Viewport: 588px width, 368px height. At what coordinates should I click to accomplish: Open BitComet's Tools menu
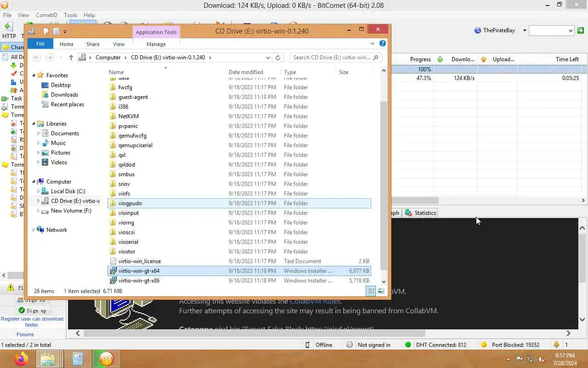[70, 15]
